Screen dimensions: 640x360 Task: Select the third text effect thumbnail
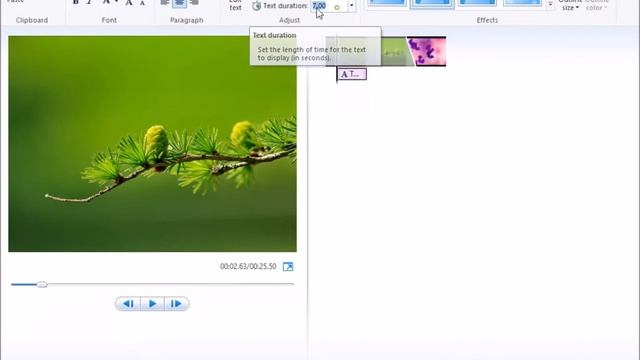477,3
